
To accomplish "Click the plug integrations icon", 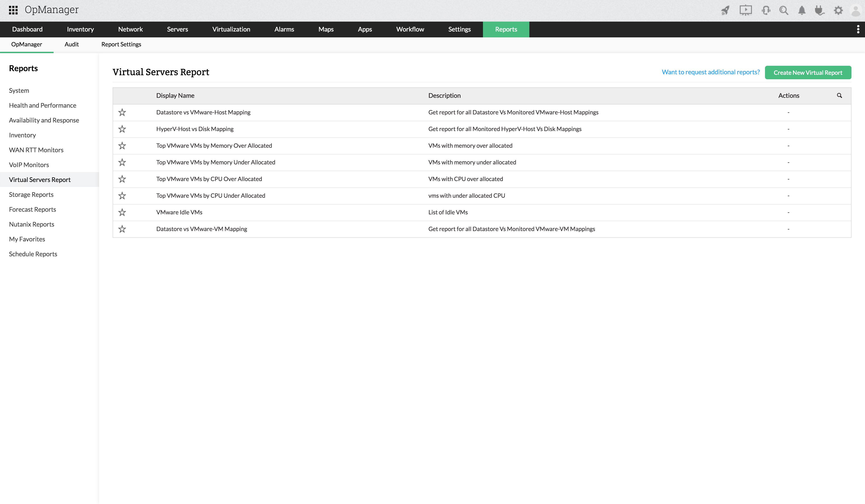I will point(820,10).
